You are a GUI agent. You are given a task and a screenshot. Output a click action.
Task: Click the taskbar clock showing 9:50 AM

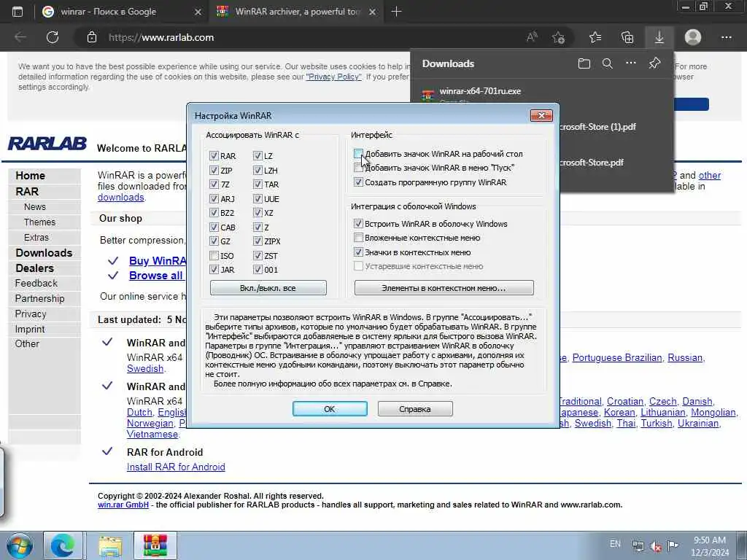click(x=709, y=546)
